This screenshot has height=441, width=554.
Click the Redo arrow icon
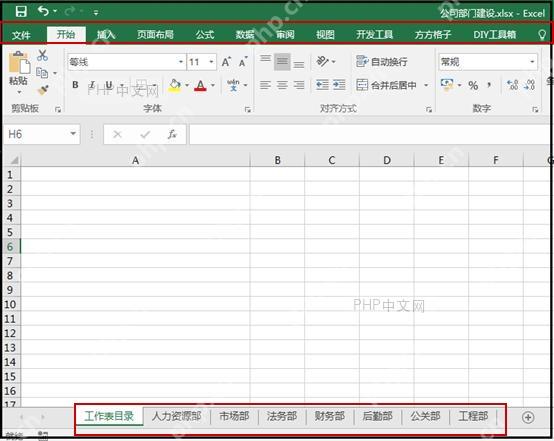pos(70,12)
